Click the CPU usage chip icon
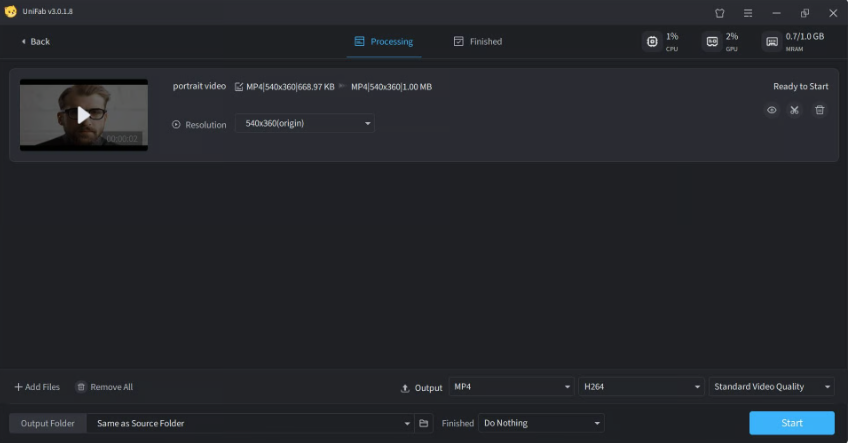The height and width of the screenshot is (443, 848). point(652,41)
